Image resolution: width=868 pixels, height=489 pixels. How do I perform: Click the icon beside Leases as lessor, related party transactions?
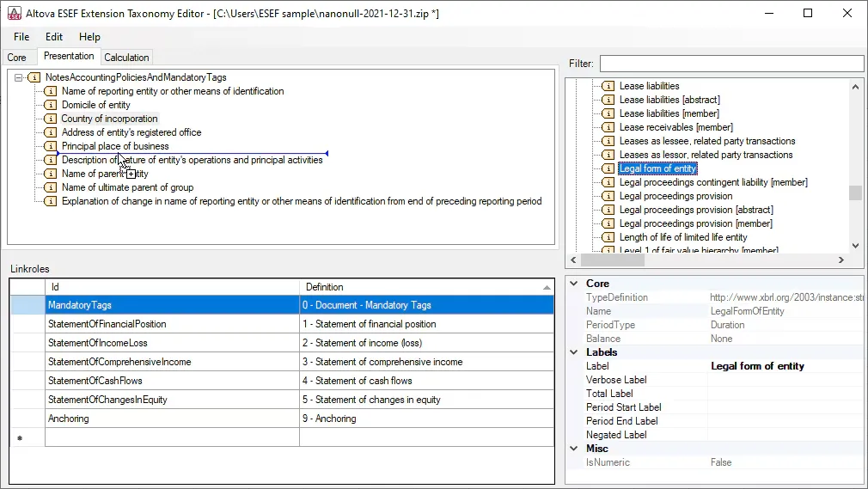608,155
